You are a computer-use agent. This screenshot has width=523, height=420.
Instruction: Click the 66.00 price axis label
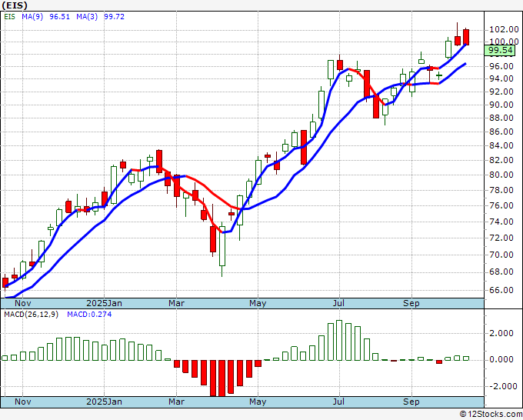point(501,290)
